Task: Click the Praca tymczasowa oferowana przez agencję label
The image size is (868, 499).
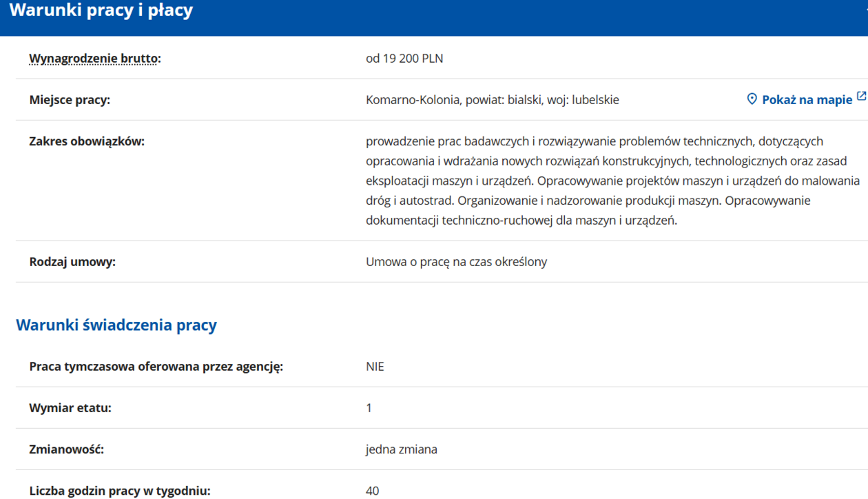Action: 156,367
